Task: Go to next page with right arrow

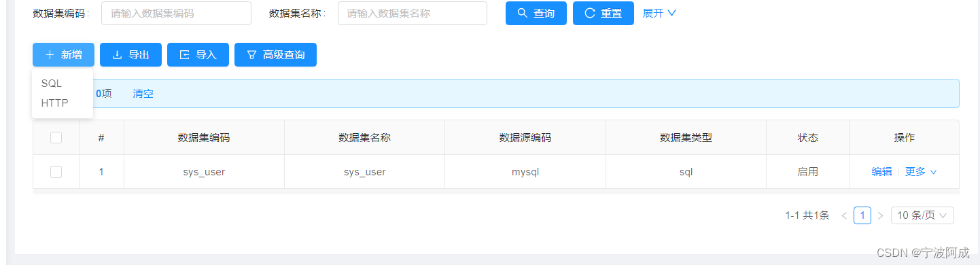Action: coord(881,215)
